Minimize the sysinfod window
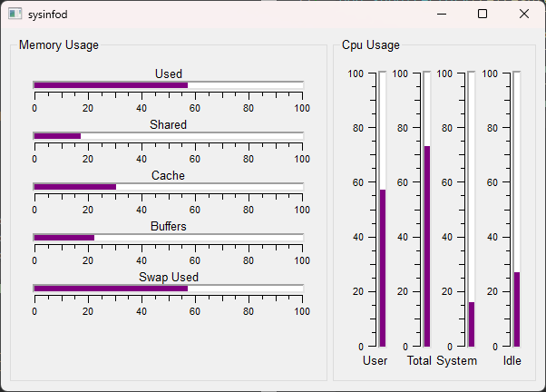 coord(441,15)
